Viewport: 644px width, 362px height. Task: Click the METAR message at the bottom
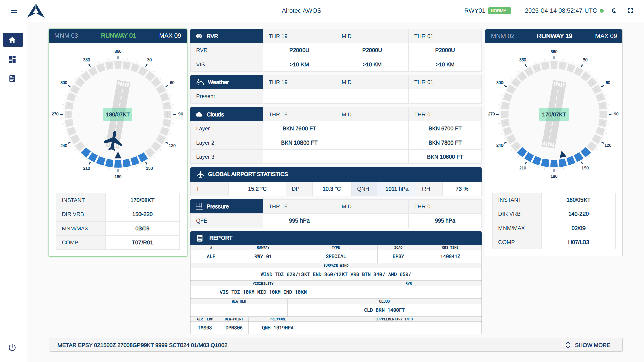[x=143, y=345]
